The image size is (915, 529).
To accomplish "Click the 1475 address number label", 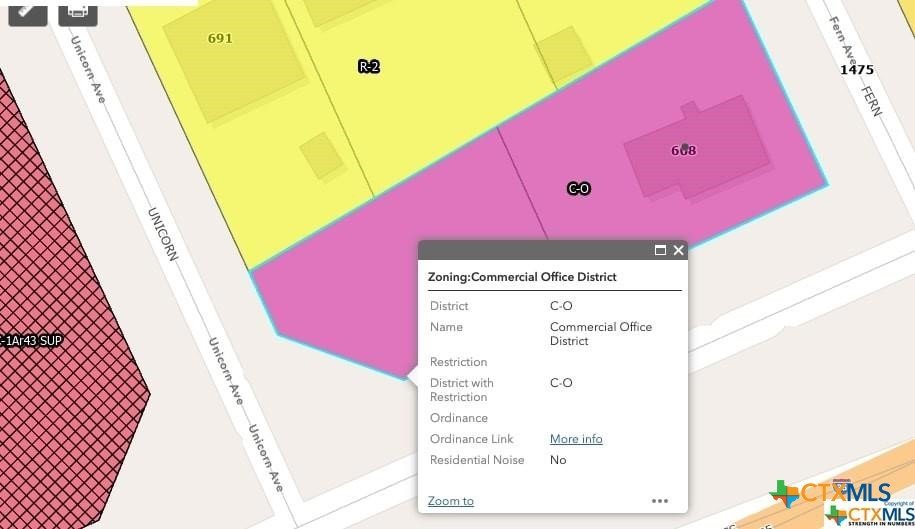I will click(856, 70).
